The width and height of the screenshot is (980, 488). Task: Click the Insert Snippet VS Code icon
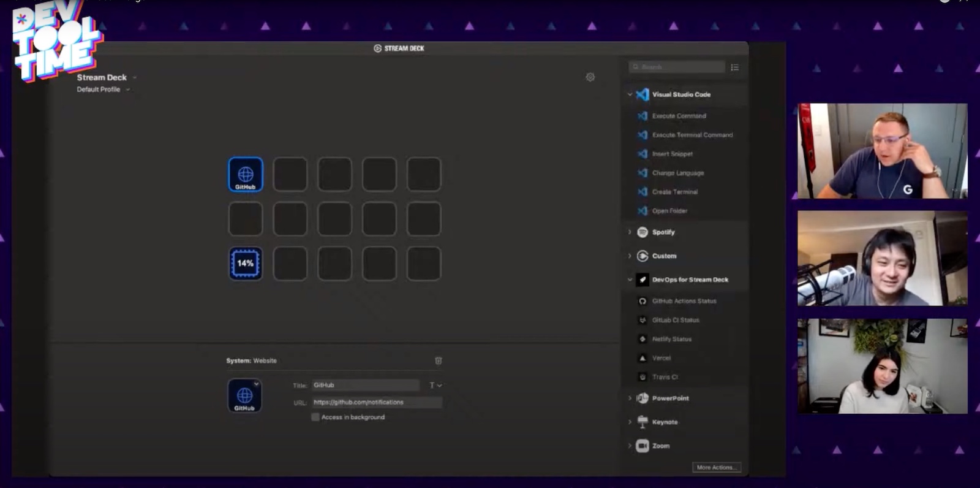click(643, 154)
